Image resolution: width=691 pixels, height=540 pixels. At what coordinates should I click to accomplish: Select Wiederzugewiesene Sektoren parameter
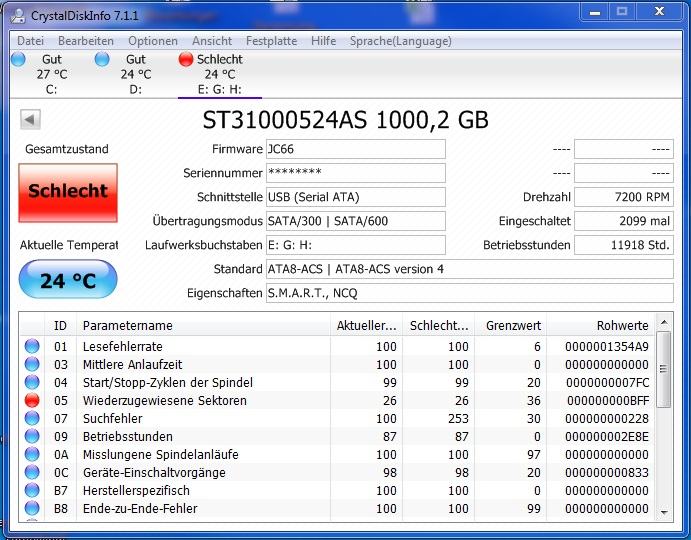point(164,401)
